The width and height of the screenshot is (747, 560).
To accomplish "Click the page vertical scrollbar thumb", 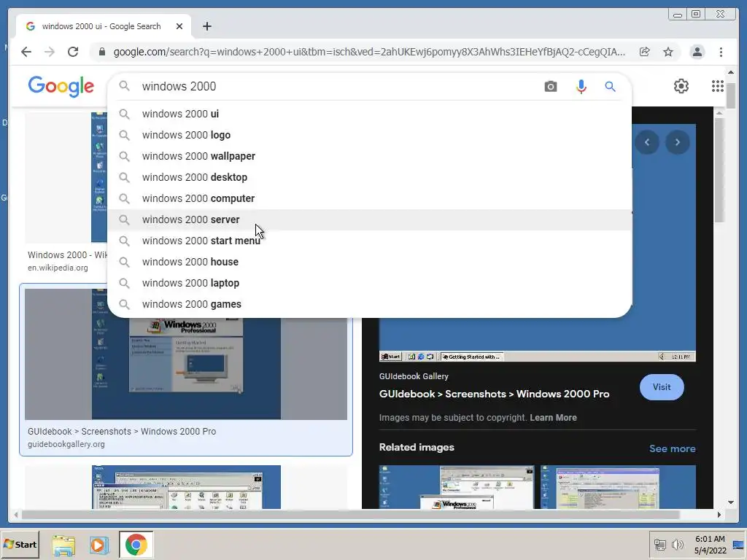I will click(731, 96).
